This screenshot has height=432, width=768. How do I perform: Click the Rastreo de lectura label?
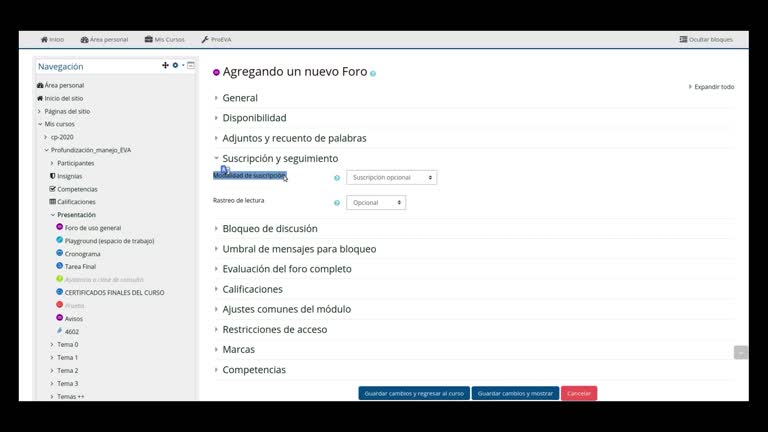pos(239,200)
